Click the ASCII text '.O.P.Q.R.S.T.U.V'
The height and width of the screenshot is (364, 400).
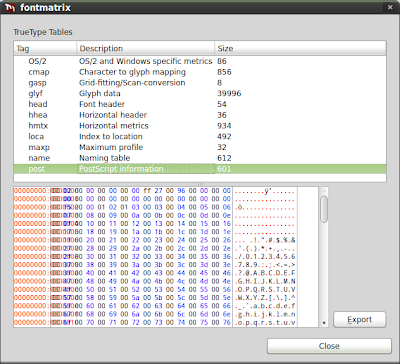tap(266, 290)
